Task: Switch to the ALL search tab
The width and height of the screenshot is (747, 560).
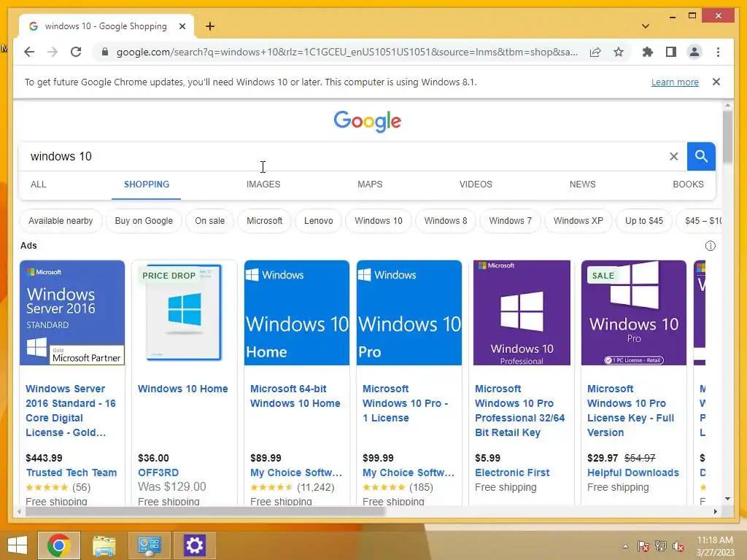Action: [39, 184]
